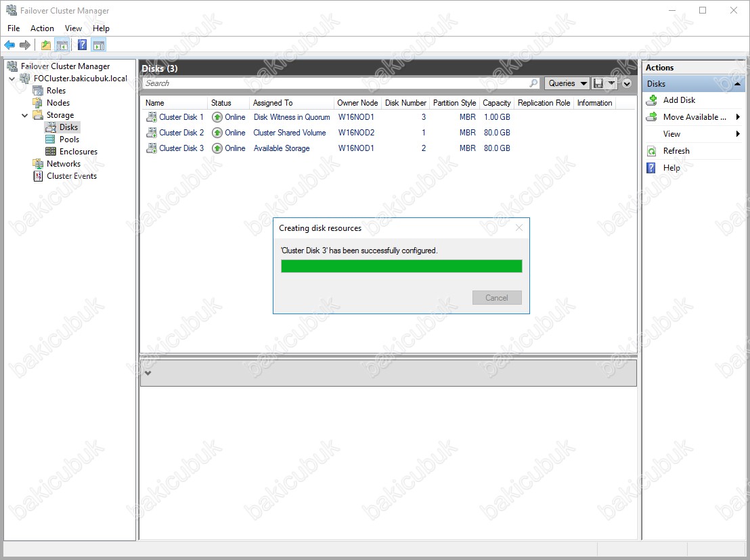
Task: Open the Action menu
Action: [x=42, y=28]
